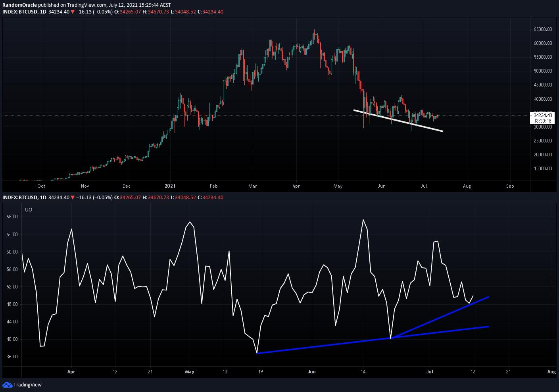
Task: Click the 10 date label on the UO time axis
Action: (225, 372)
